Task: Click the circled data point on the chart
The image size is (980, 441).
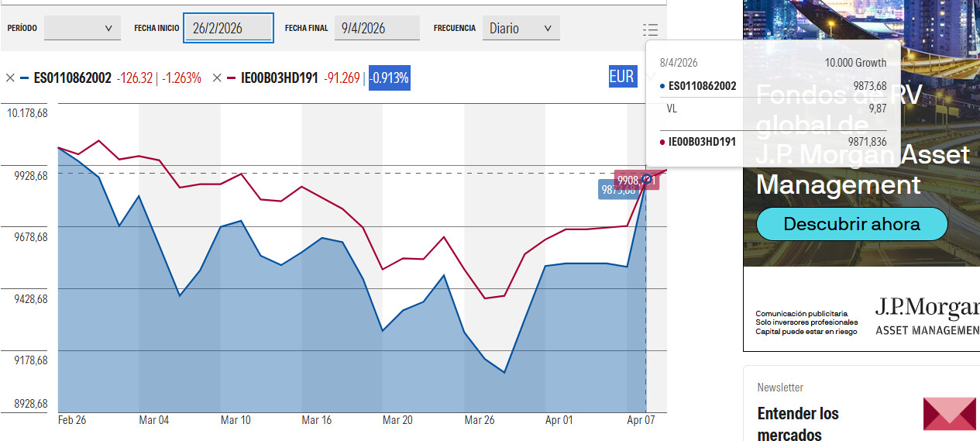Action: coord(647,180)
